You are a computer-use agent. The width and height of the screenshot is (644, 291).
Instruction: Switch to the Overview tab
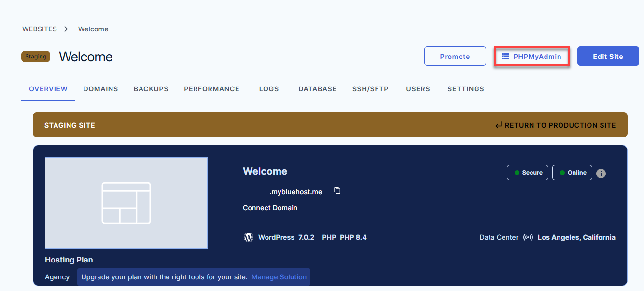point(48,89)
